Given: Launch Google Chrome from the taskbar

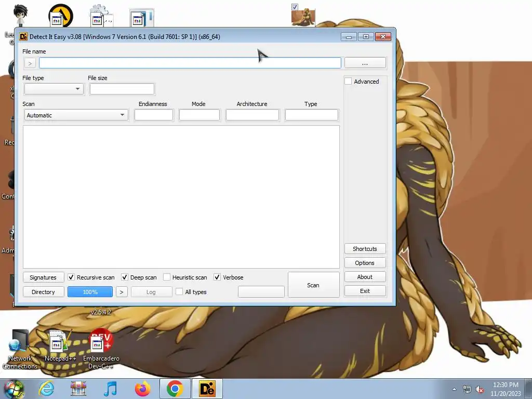Looking at the screenshot, I should coord(175,389).
